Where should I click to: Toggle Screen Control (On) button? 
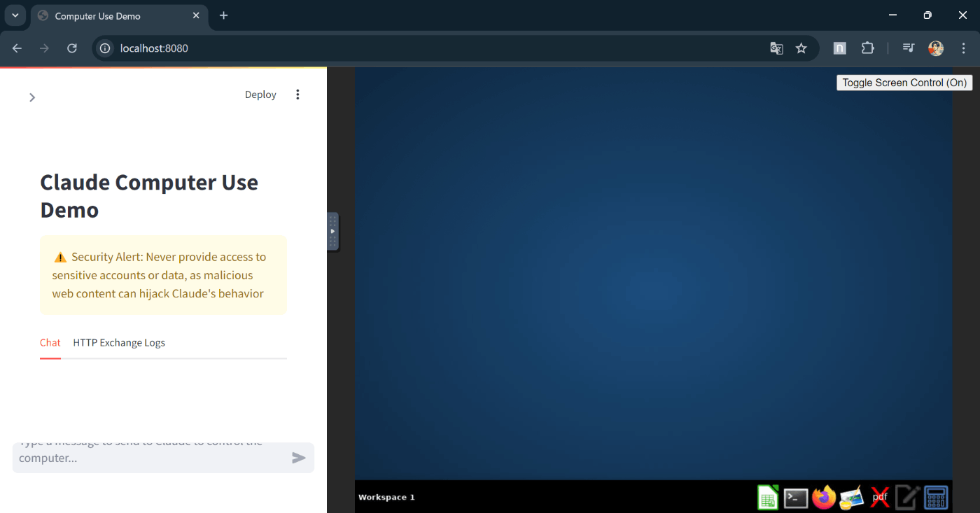(x=904, y=83)
